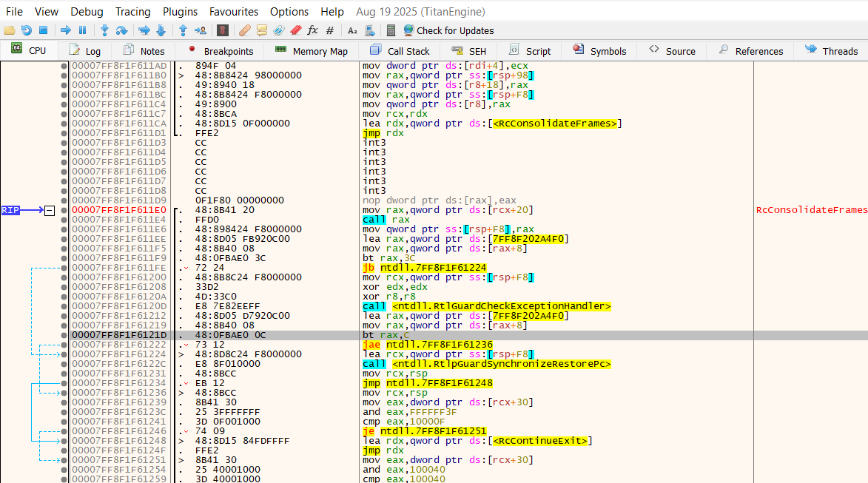Screen dimensions: 868x483
Task: Switch to the Threads tab
Action: pyautogui.click(x=832, y=51)
